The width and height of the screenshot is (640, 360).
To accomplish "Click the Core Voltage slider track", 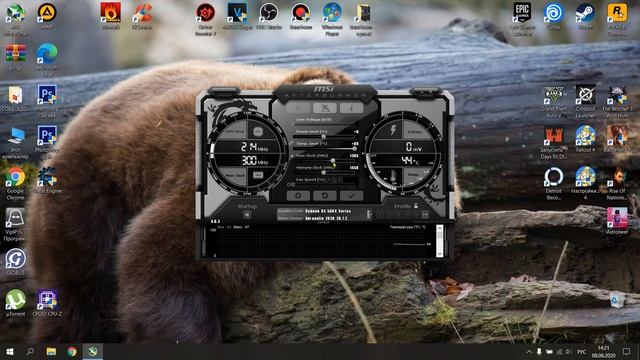I will pos(324,124).
